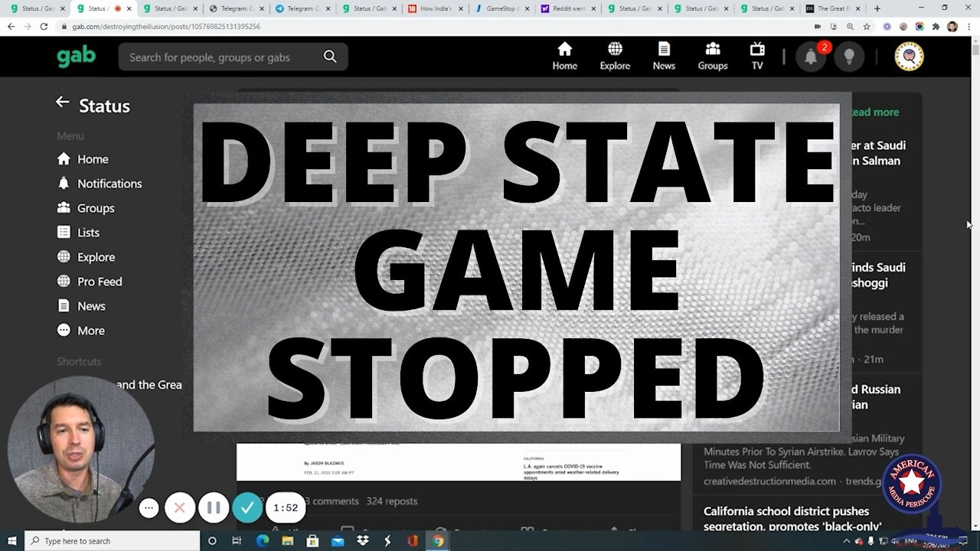Viewport: 980px width, 551px height.
Task: Open Windows Start menu
Action: (11, 541)
